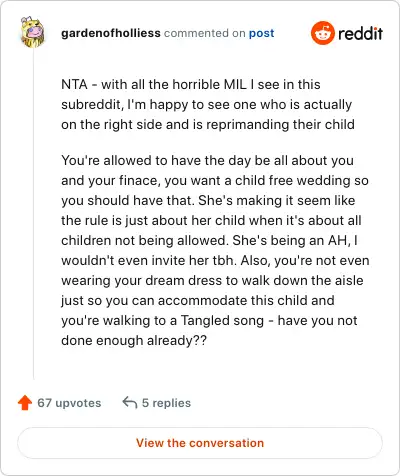Click the reply arrow icon
The height and width of the screenshot is (476, 400).
(130, 403)
